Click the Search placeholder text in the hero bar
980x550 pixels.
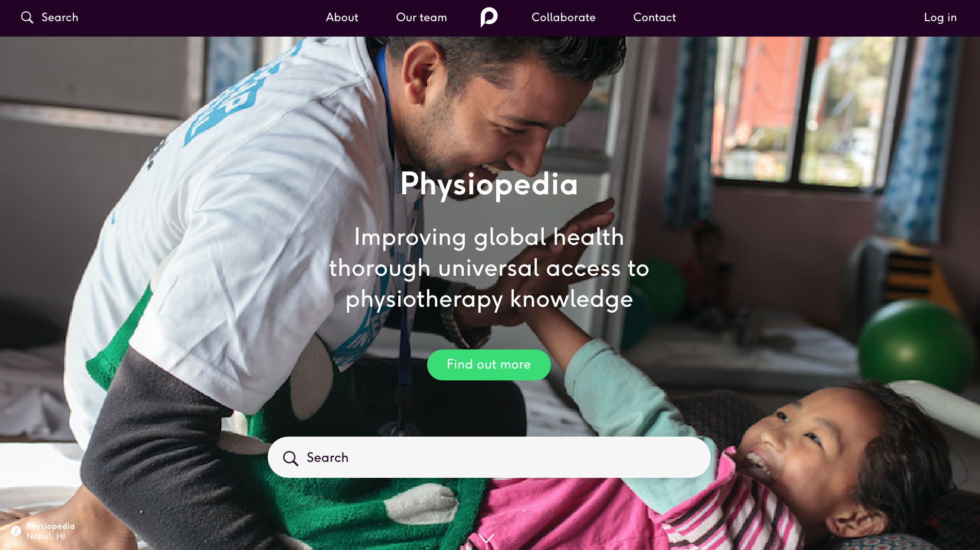[328, 458]
